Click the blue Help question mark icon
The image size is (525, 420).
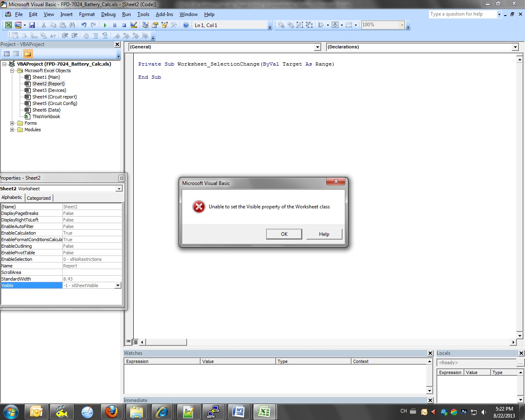click(x=186, y=25)
